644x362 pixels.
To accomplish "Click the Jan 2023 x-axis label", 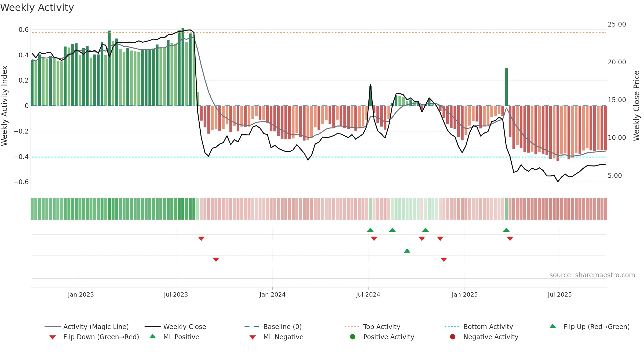I will coord(81,294).
